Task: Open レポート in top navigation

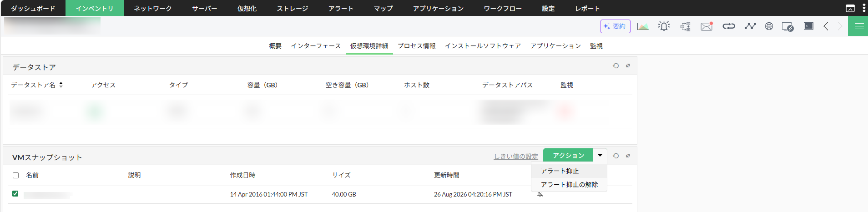Action: coord(588,8)
